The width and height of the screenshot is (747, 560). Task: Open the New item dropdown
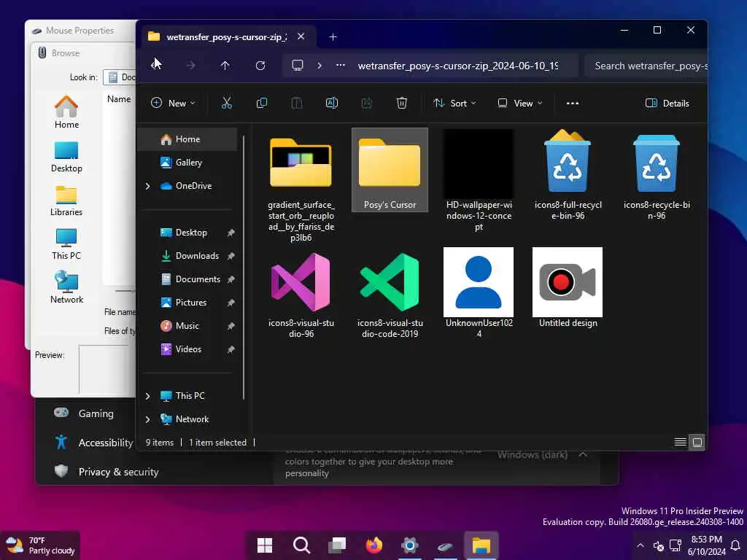[x=173, y=103]
